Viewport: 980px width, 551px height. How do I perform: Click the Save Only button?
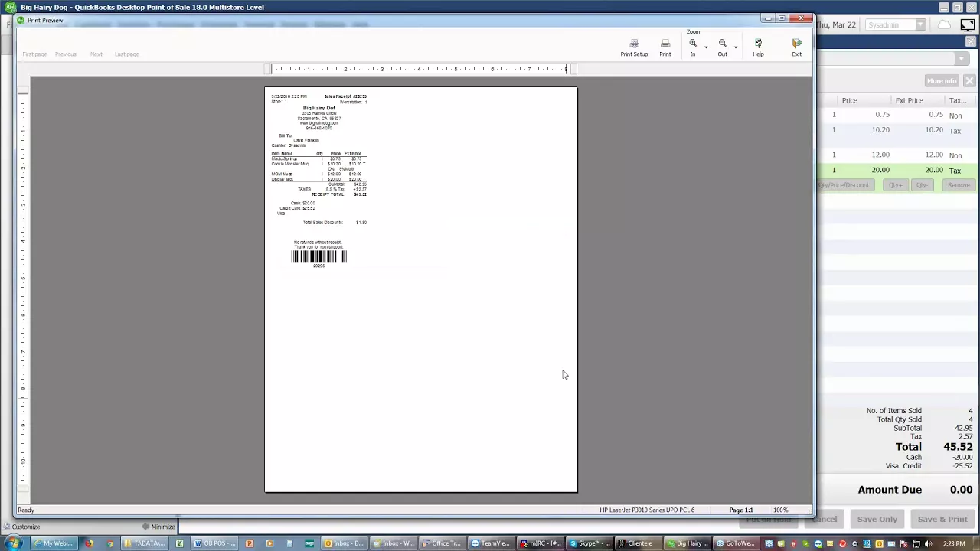pyautogui.click(x=877, y=519)
